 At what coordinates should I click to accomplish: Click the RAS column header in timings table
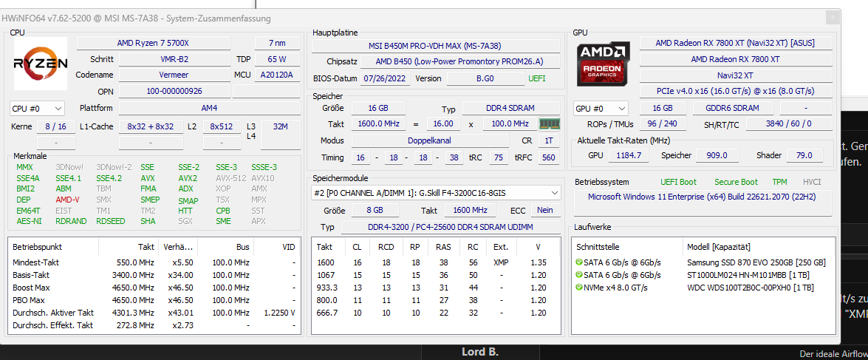[x=442, y=247]
